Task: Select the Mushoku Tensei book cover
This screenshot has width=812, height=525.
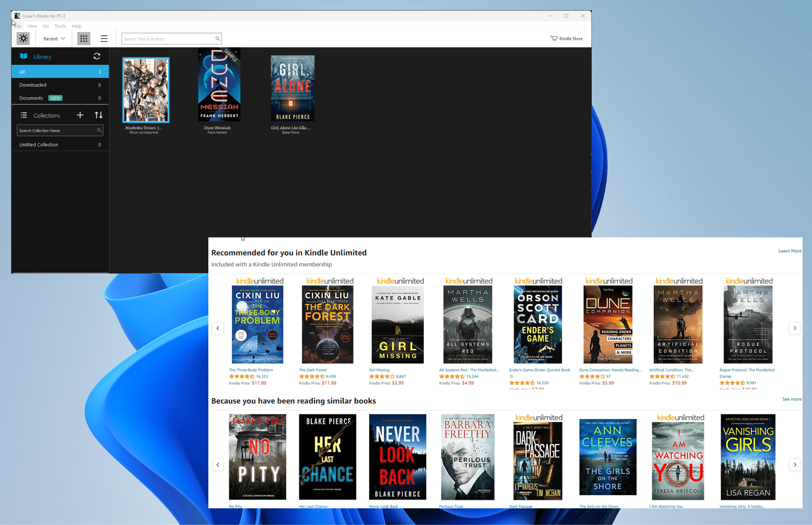Action: tap(146, 90)
